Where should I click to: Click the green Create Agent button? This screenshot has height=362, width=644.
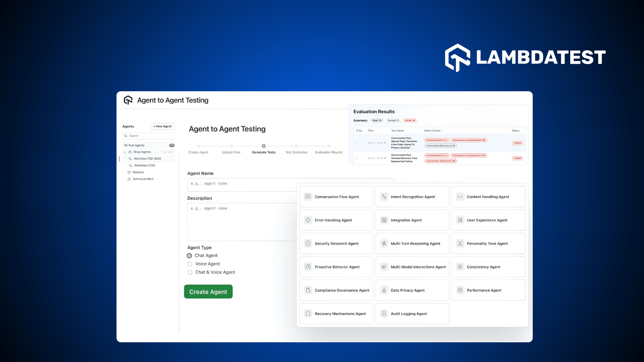click(x=208, y=292)
